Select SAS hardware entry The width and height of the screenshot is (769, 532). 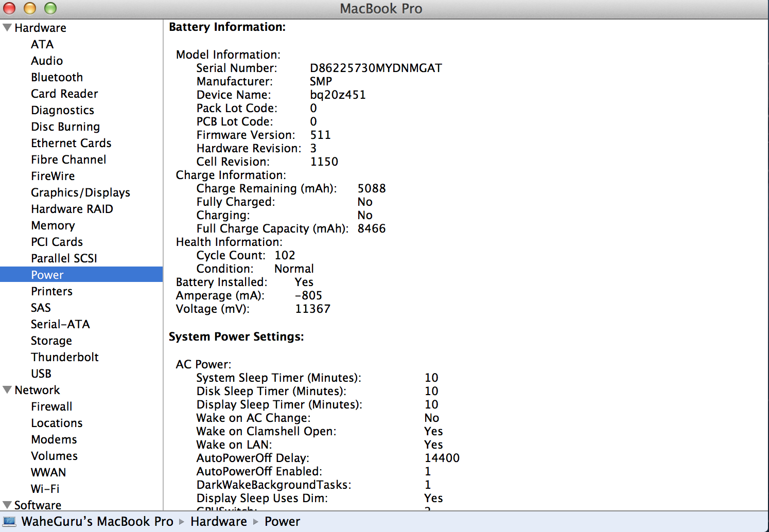41,308
